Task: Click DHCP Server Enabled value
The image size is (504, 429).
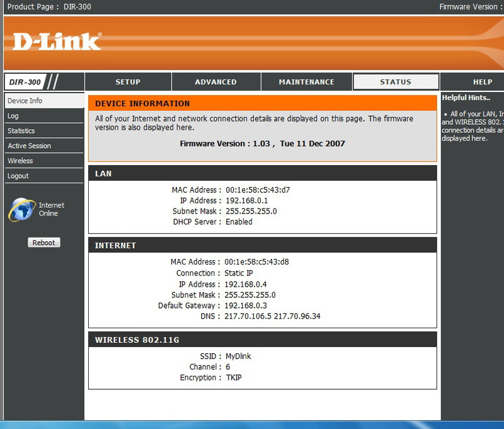Action: coord(239,222)
